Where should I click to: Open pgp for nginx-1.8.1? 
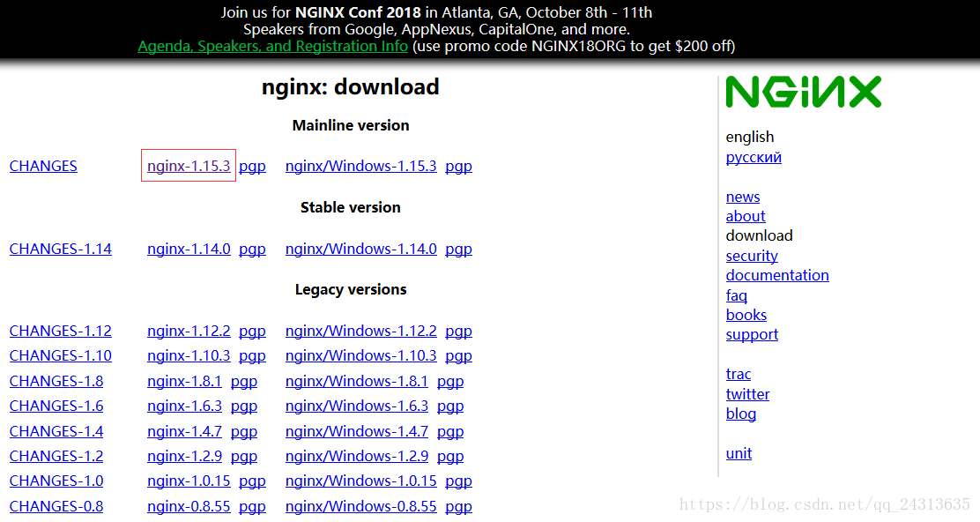pos(244,382)
